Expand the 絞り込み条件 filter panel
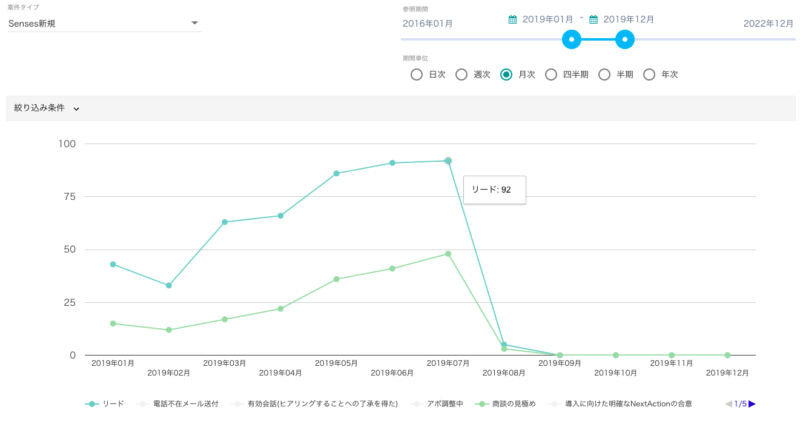800x427 pixels. point(46,108)
